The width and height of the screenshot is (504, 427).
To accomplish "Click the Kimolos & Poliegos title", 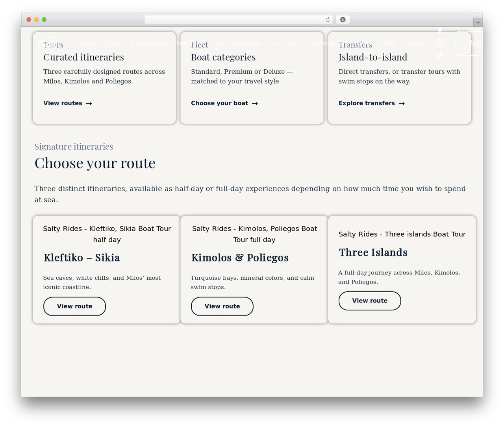I will tap(240, 258).
